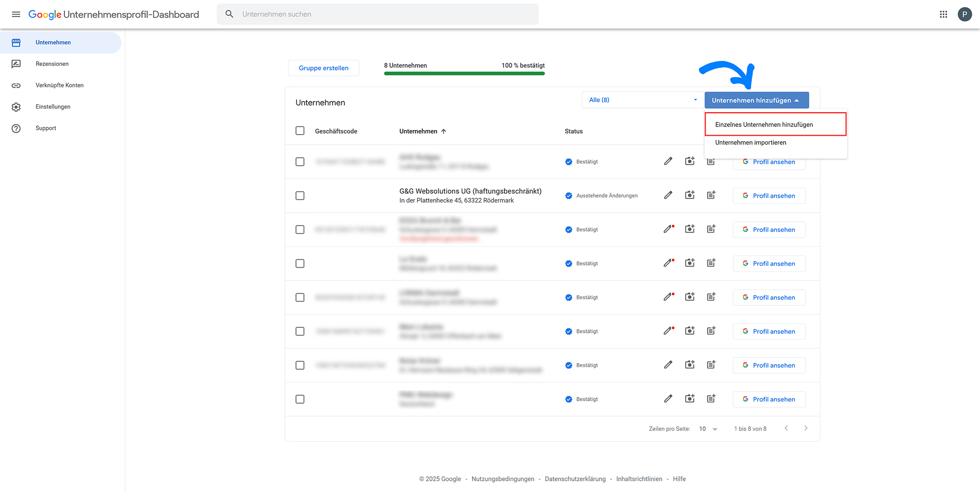Viewport: 980px width, 491px height.
Task: Click the Google Unternehmensprofil-Dashboard logo
Action: [114, 14]
